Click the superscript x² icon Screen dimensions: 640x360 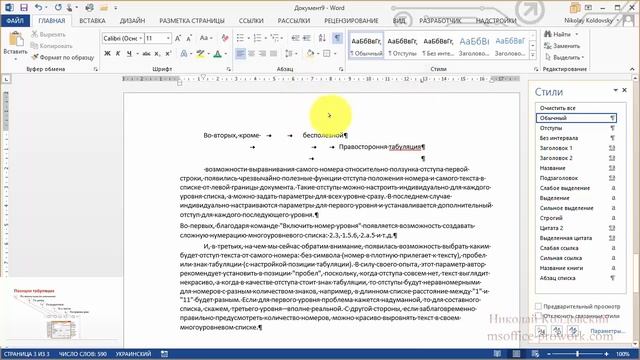168,53
